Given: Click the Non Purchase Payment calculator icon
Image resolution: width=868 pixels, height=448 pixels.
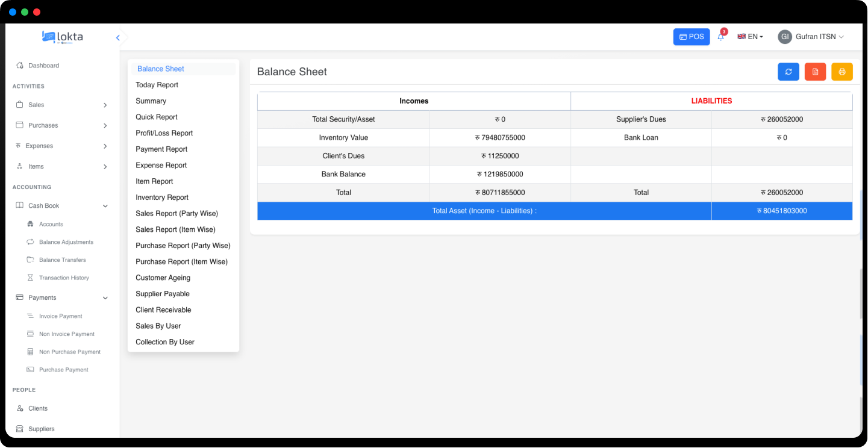Looking at the screenshot, I should coord(31,352).
